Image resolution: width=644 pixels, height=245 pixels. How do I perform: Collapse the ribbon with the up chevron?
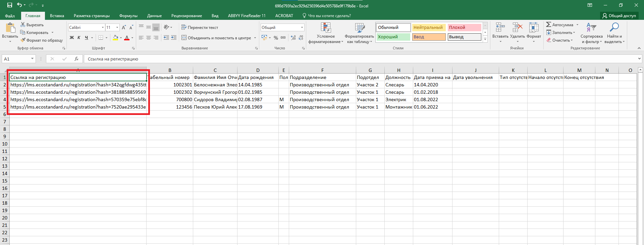click(x=639, y=48)
